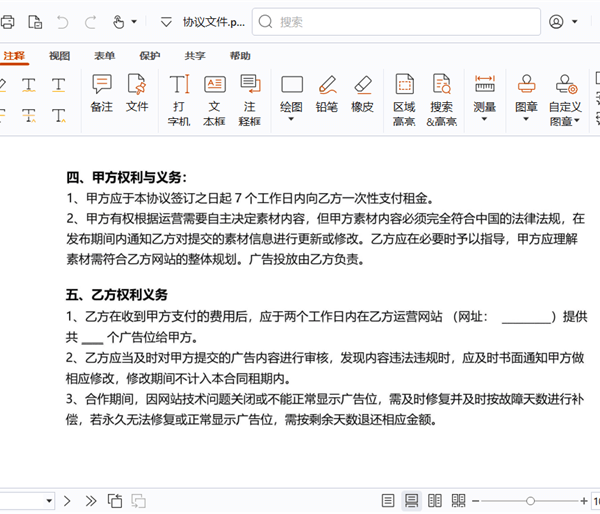The width and height of the screenshot is (600, 514).
Task: Go to next page using status bar arrow
Action: [x=68, y=500]
